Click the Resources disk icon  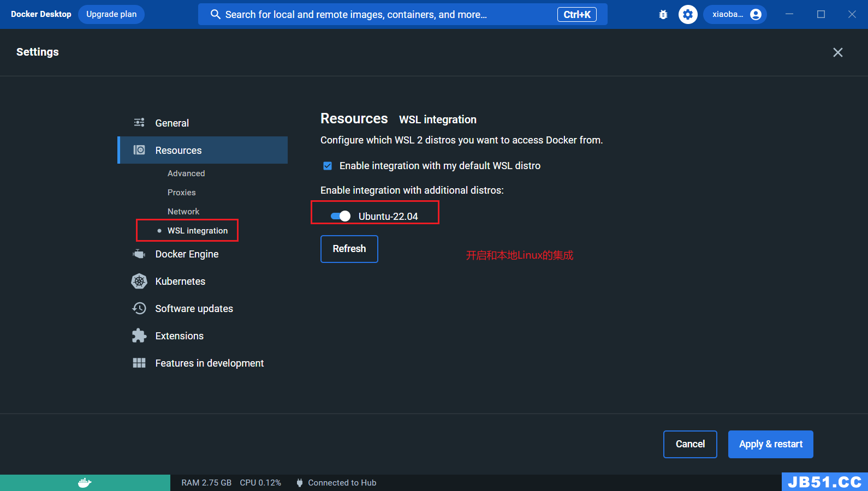tap(139, 150)
